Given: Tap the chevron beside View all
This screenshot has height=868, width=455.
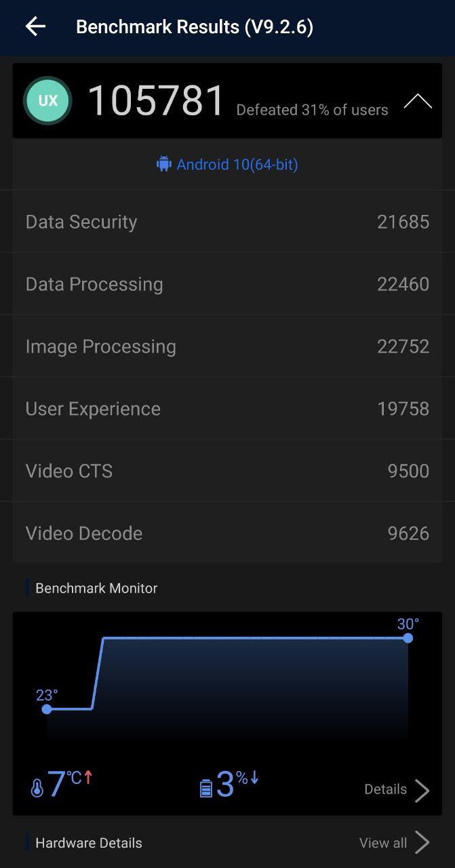Looking at the screenshot, I should pyautogui.click(x=422, y=842).
